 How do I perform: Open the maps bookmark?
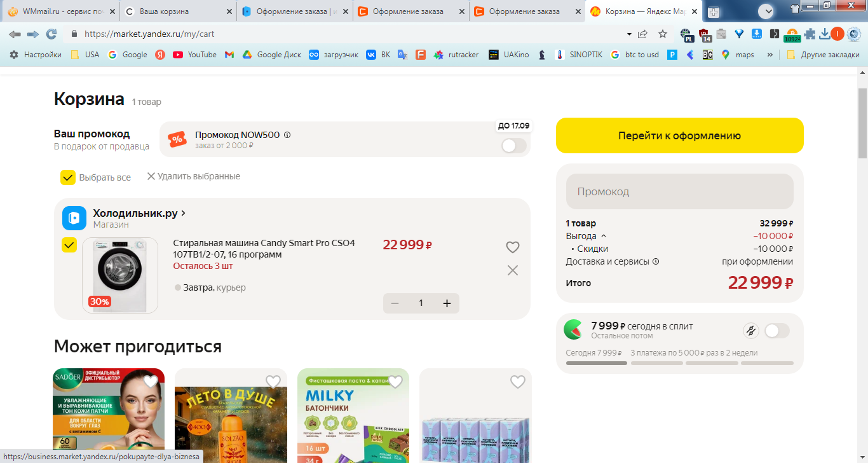click(737, 55)
